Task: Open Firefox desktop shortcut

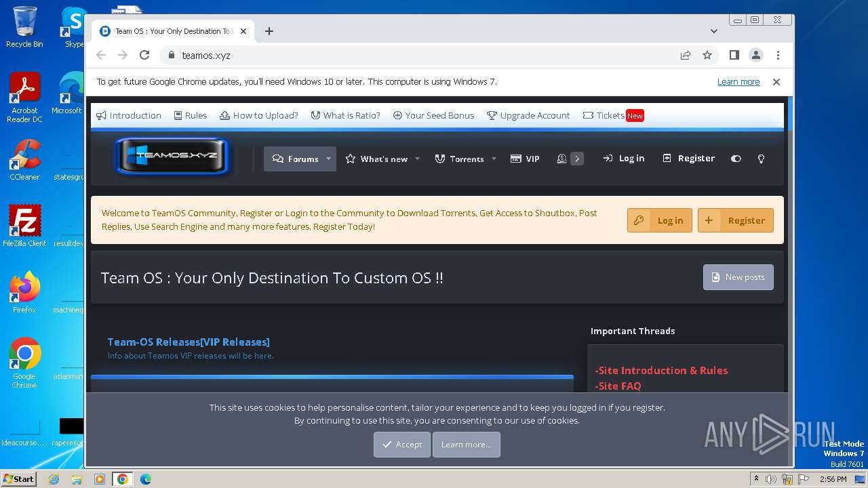Action: 24,293
